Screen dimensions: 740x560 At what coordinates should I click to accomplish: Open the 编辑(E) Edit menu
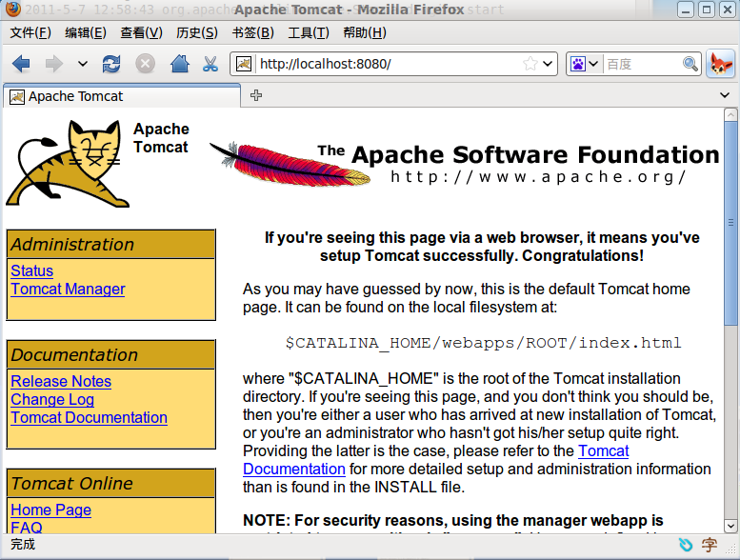pyautogui.click(x=86, y=32)
